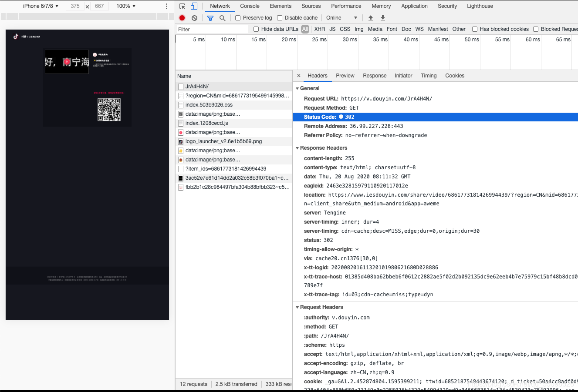Open the Preview tab of the request

click(x=345, y=76)
